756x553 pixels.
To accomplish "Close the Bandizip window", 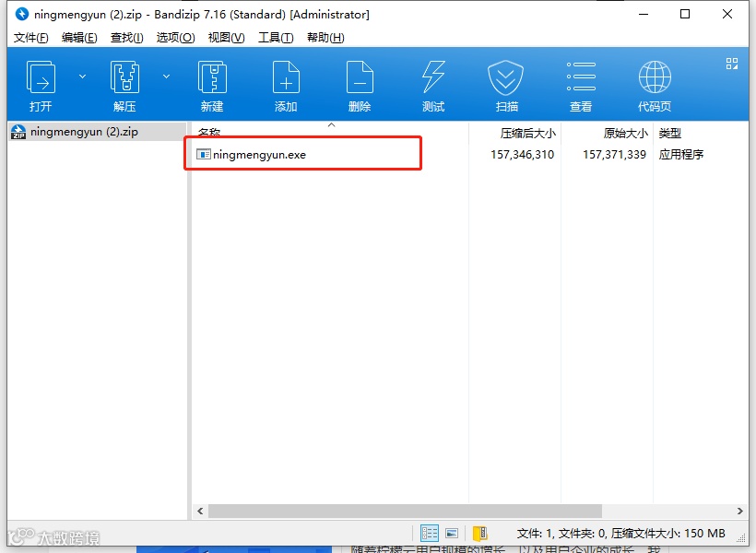I will point(727,14).
